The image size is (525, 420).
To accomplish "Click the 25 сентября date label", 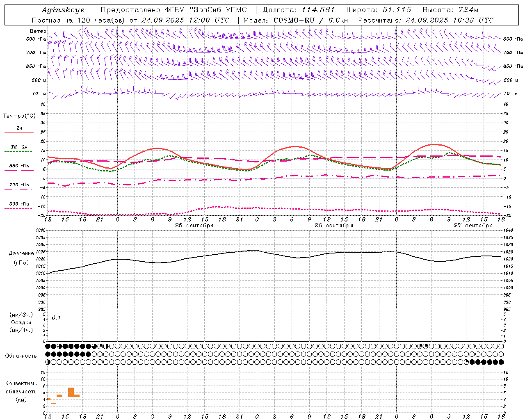I will click(194, 226).
